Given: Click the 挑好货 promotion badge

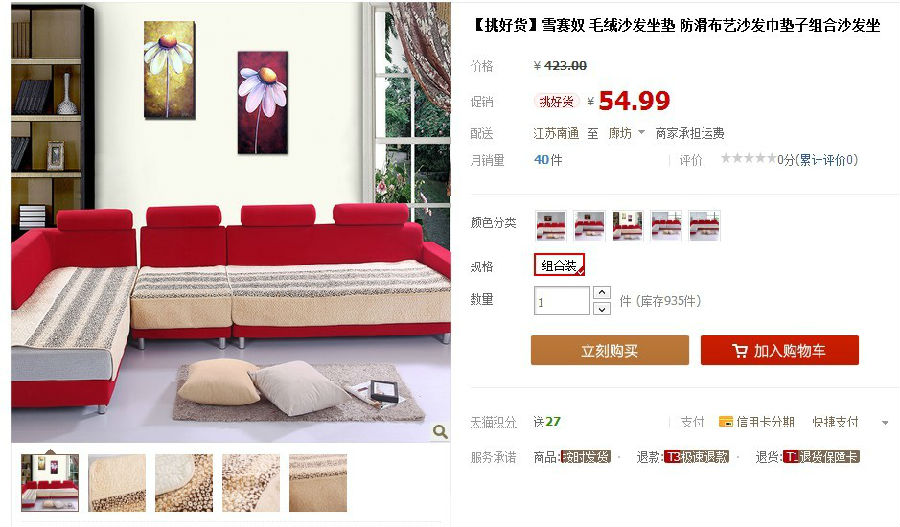Looking at the screenshot, I should 557,102.
